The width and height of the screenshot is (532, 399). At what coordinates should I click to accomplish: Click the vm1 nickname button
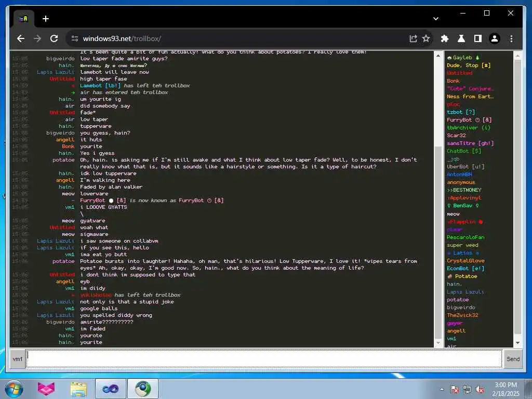tap(17, 359)
